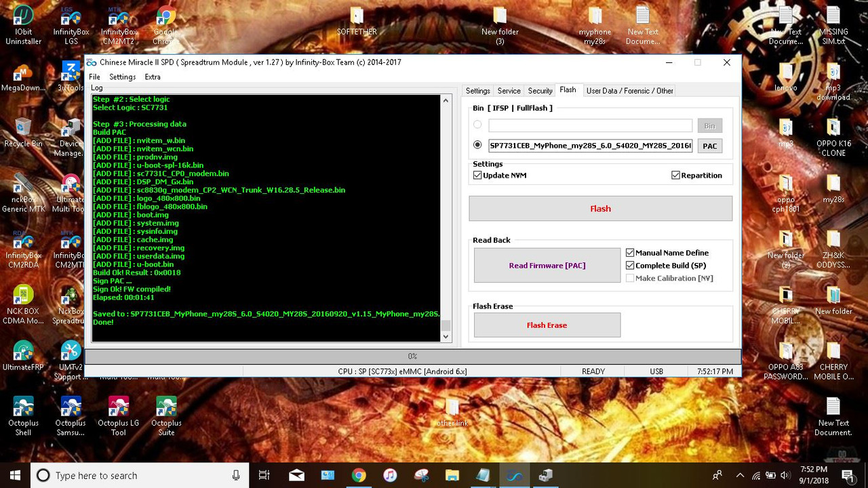The image size is (868, 488).
Task: Click the 0% progress bar
Action: tap(412, 356)
